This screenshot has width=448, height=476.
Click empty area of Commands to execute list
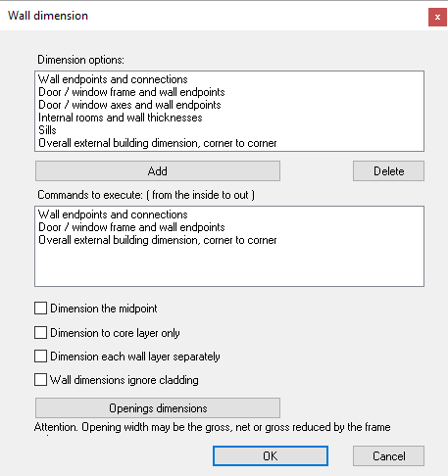tap(228, 266)
